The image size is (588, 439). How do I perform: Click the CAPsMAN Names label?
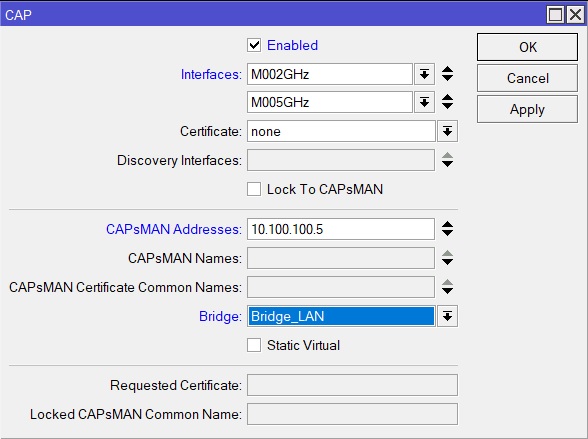click(185, 258)
